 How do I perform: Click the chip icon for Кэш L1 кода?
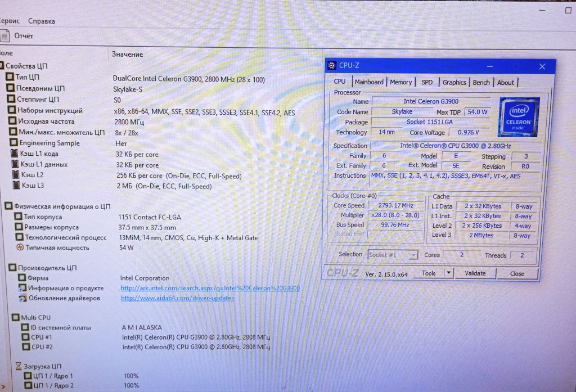coord(14,153)
